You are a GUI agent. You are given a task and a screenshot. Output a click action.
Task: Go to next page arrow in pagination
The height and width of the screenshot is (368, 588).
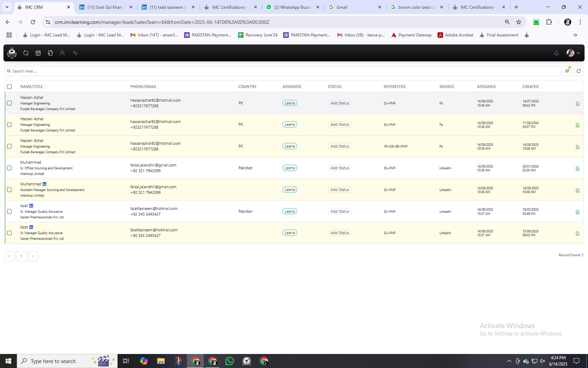pos(33,256)
